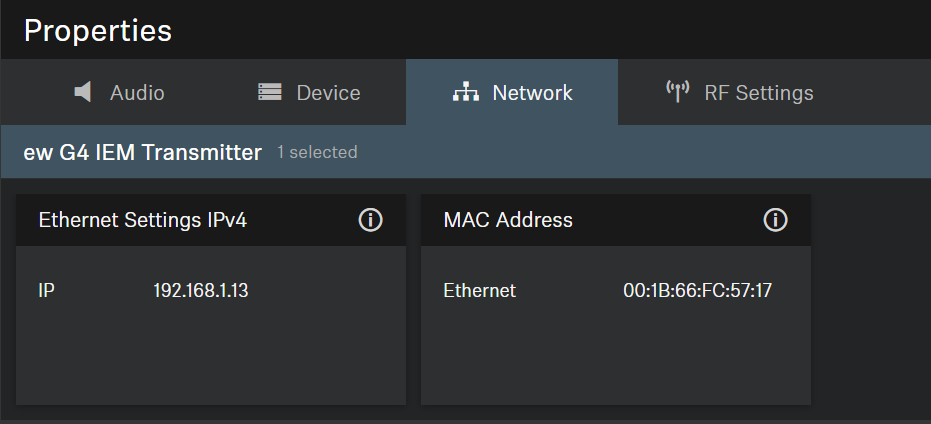Go to the RF Settings tab
This screenshot has width=931, height=424.
[x=758, y=93]
